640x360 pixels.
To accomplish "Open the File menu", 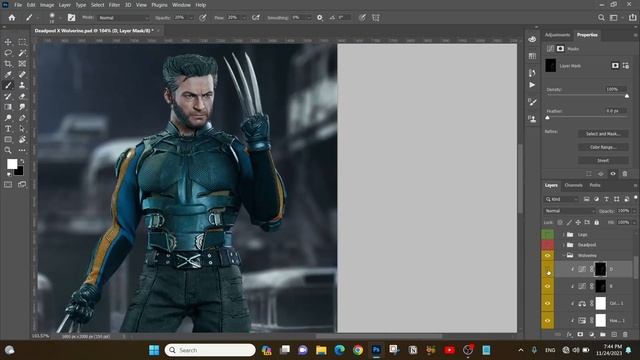I will tap(18, 5).
